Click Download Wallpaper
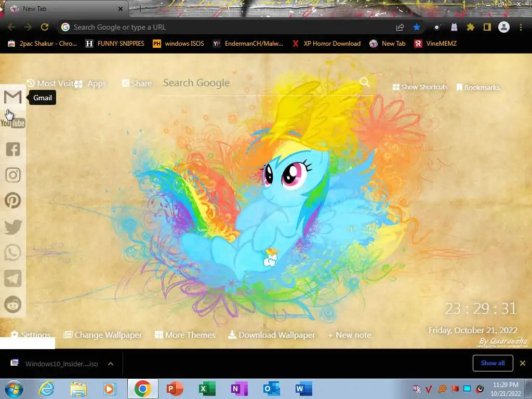 click(271, 335)
